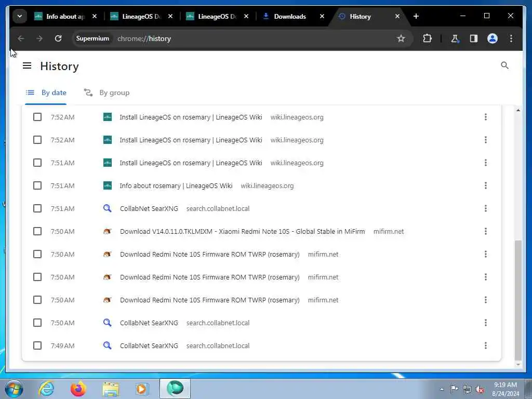The image size is (532, 399).
Task: Select the By group tab
Action: (107, 92)
